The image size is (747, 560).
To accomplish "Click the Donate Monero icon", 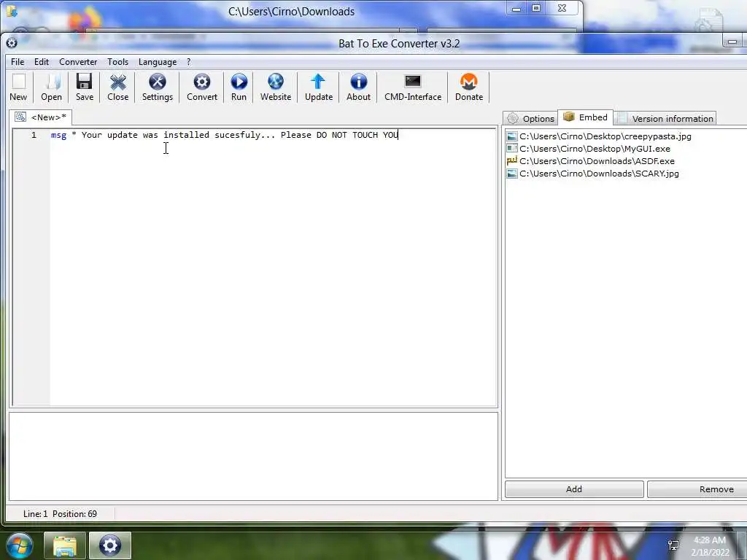I will [x=469, y=87].
